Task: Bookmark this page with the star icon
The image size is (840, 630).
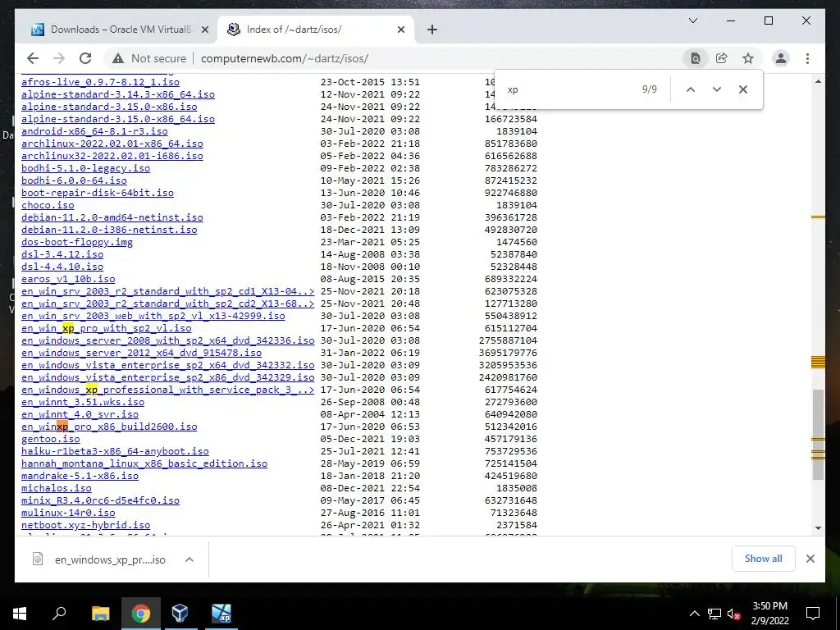Action: pyautogui.click(x=748, y=58)
